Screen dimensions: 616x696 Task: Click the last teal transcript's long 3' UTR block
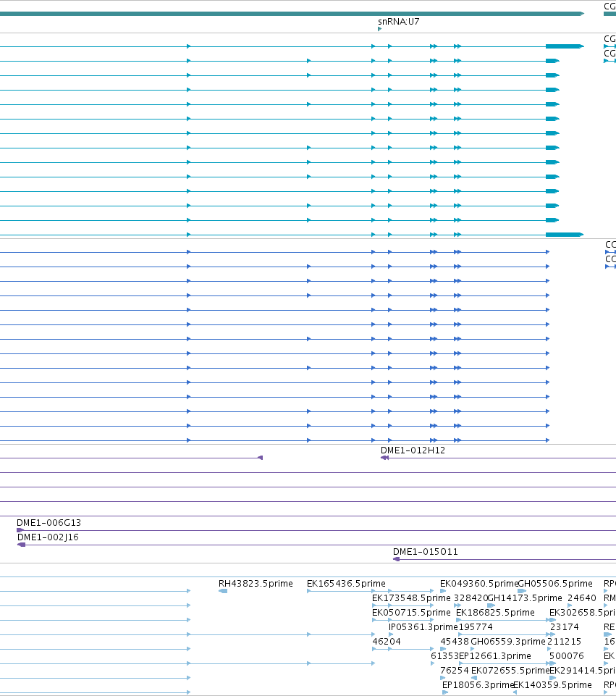pos(565,235)
